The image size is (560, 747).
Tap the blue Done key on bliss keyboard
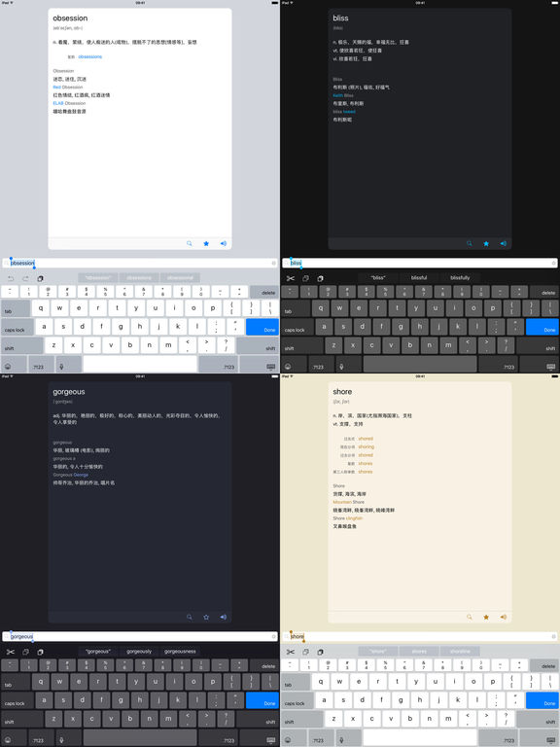point(542,327)
